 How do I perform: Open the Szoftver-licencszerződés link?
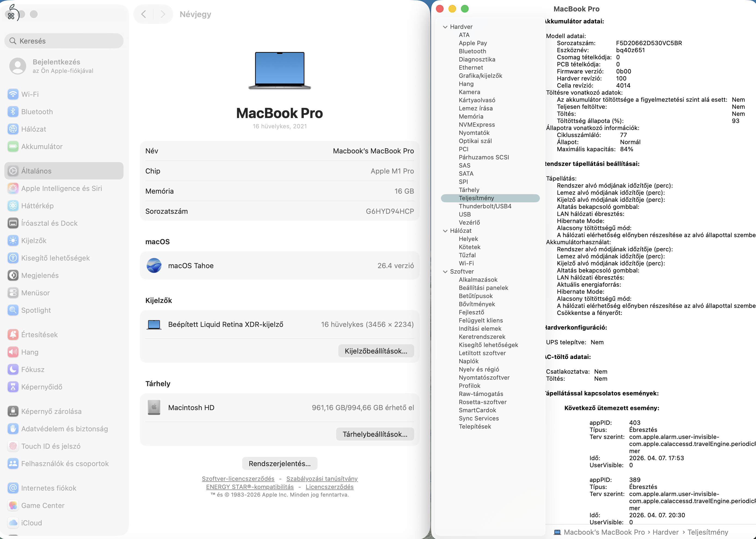point(238,478)
